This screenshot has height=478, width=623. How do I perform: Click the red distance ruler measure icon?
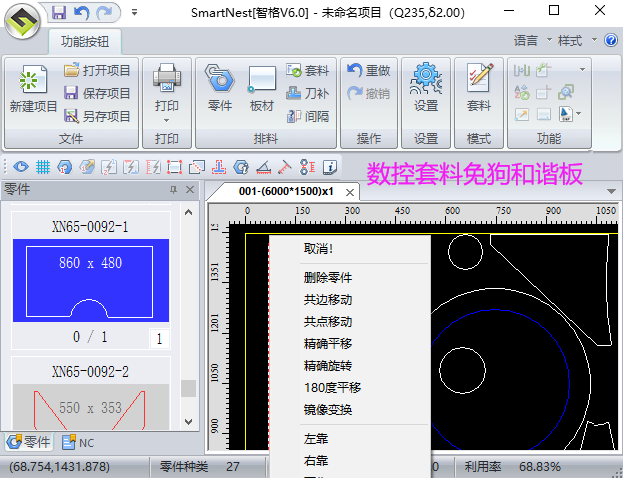coord(285,167)
